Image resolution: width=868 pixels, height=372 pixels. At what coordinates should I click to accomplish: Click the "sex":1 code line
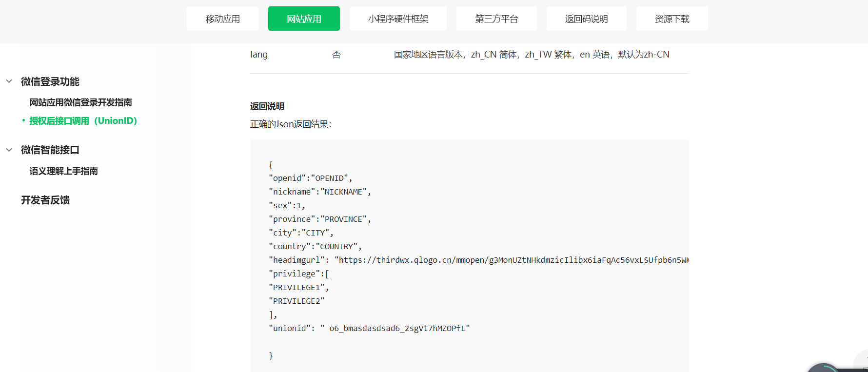(x=287, y=206)
